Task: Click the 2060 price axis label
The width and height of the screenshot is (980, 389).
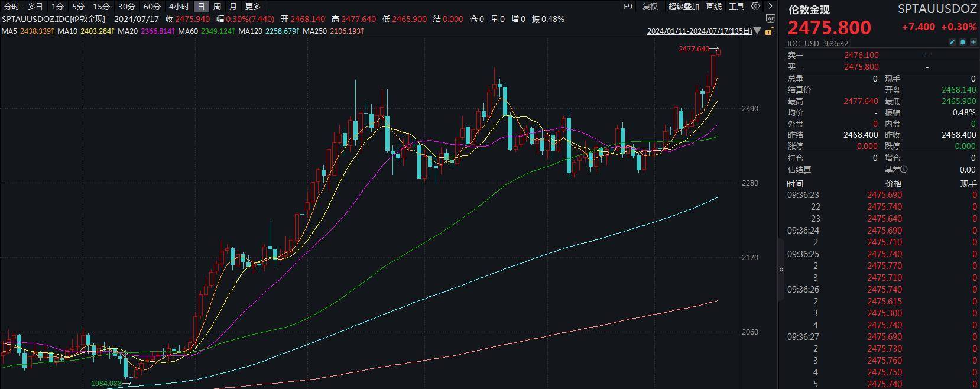Action: (749, 332)
